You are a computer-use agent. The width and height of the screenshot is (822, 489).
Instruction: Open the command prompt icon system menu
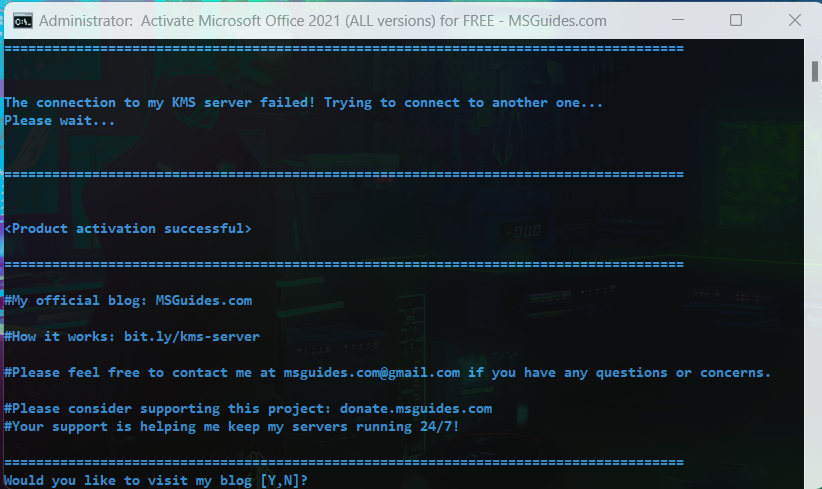23,21
